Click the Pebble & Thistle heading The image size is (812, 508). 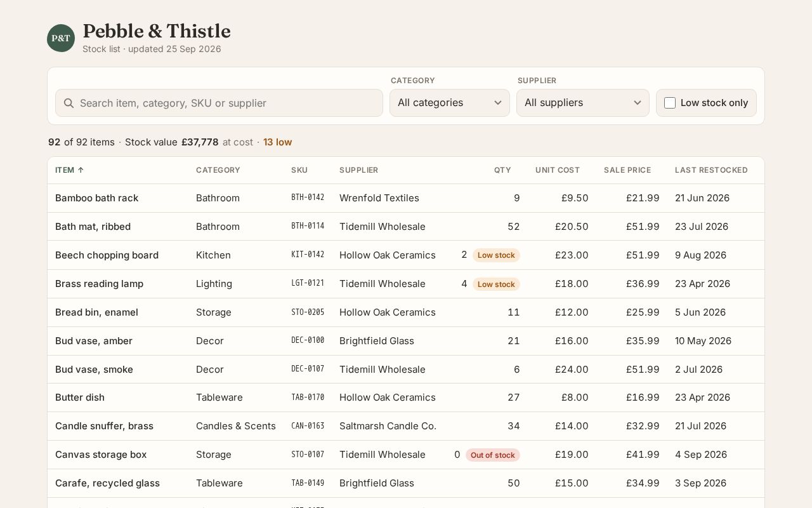pyautogui.click(x=157, y=31)
